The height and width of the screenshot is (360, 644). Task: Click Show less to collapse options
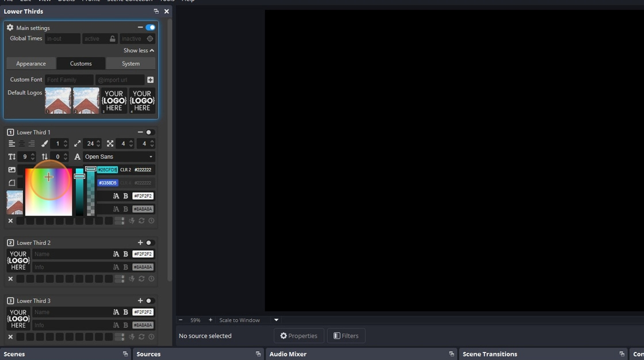139,51
